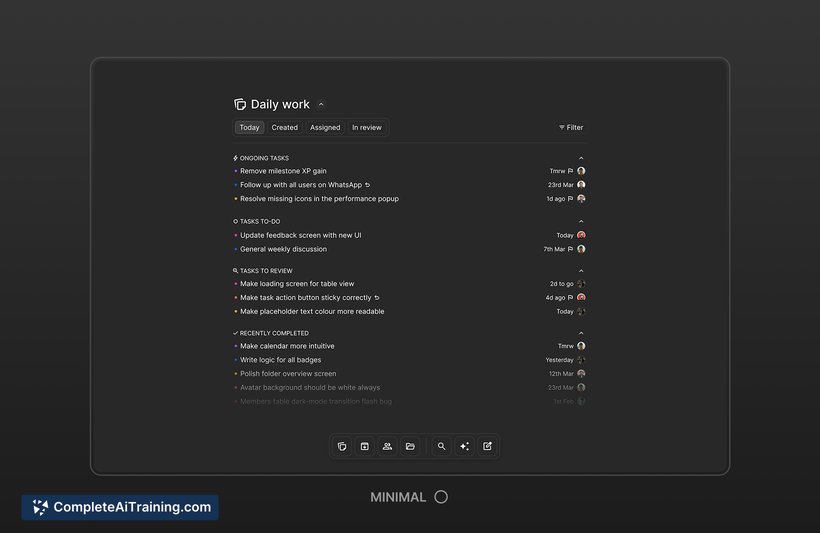Toggle the MINIMAL circle option
Viewport: 820px width, 533px height.
tap(441, 497)
